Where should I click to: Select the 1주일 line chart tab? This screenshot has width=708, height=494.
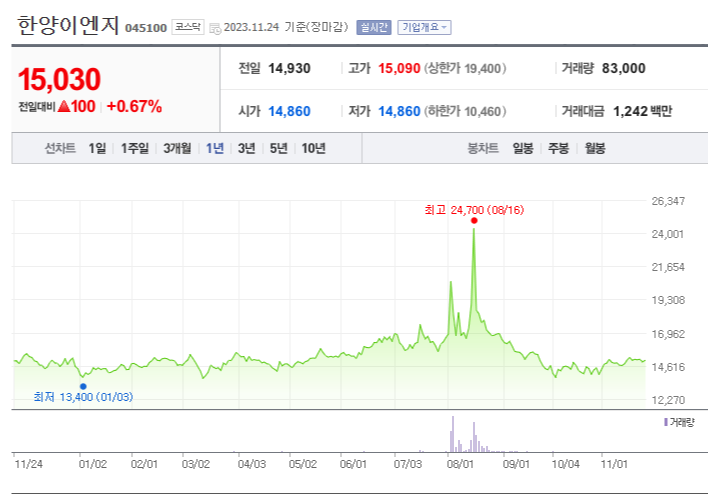135,148
